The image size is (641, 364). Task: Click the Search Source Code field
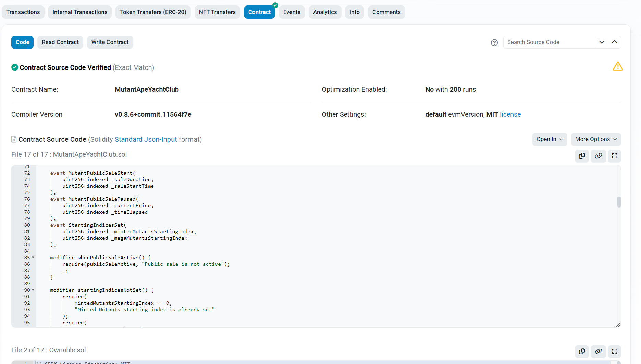pyautogui.click(x=549, y=42)
